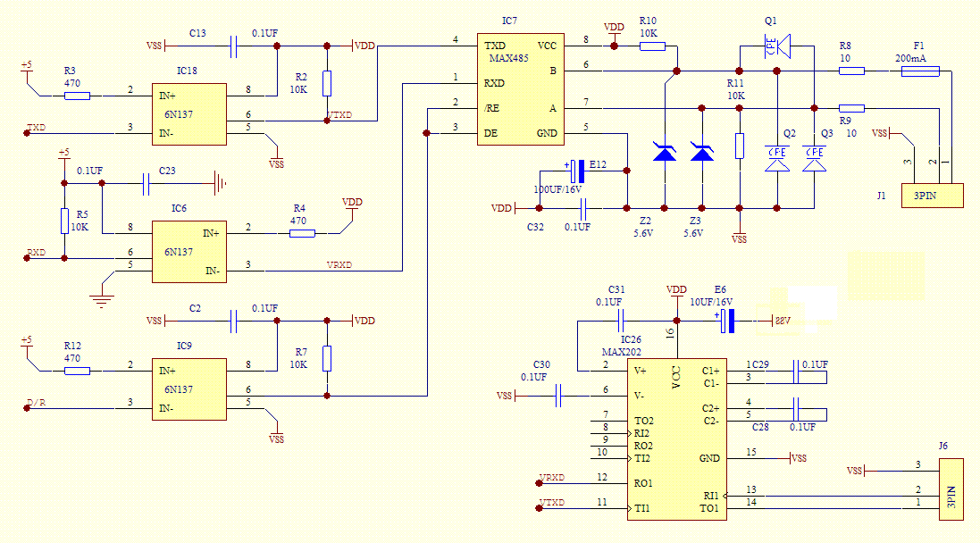Select the Z3 zener diode symbol
980x543 pixels.
(702, 153)
